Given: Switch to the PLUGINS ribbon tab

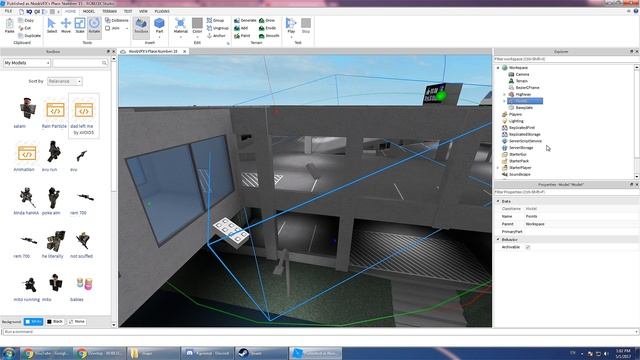Looking at the screenshot, I should (162, 11).
